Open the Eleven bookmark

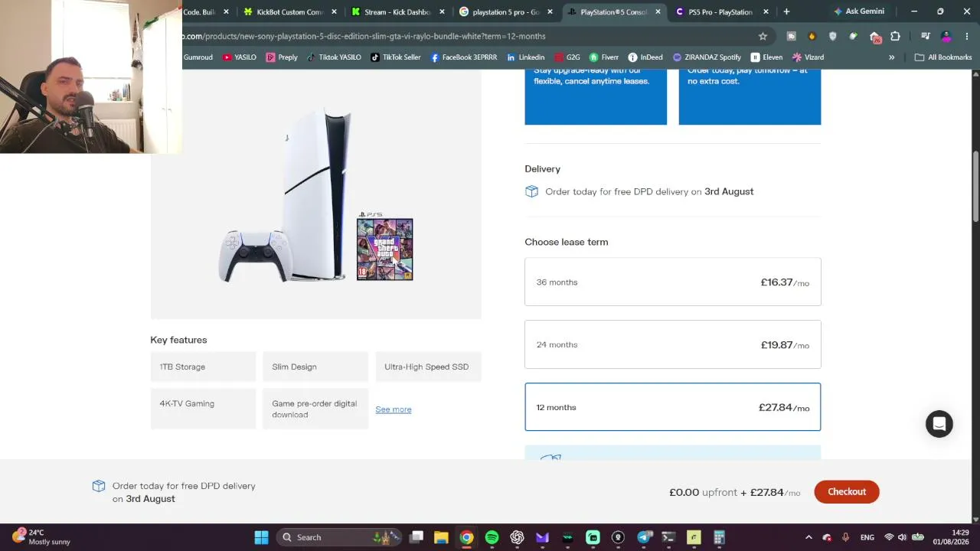point(766,57)
